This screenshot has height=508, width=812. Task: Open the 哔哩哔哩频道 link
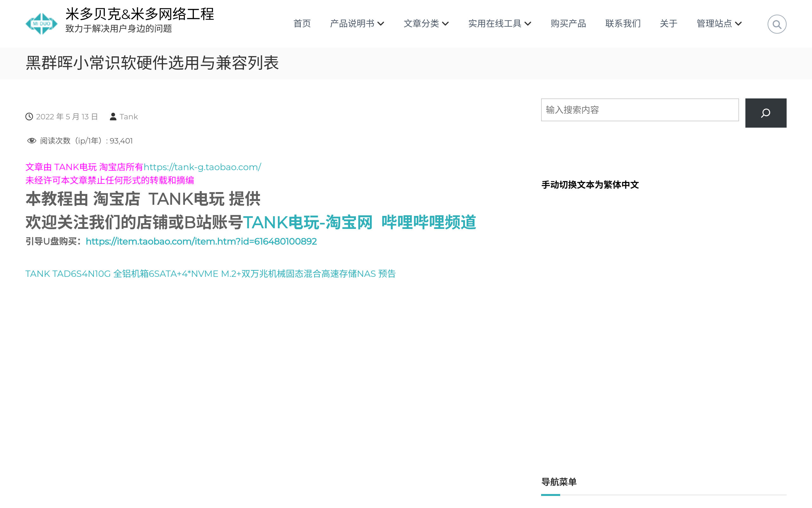click(429, 223)
